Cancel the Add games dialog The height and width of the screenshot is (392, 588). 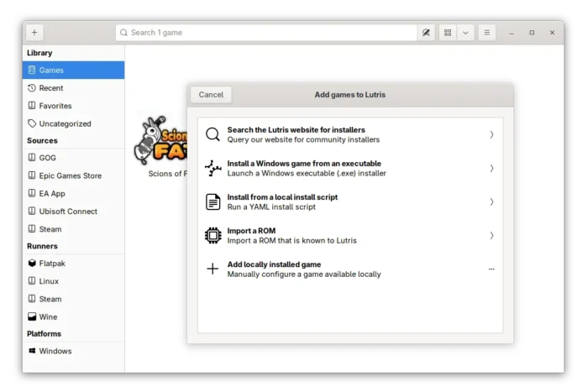coord(211,95)
